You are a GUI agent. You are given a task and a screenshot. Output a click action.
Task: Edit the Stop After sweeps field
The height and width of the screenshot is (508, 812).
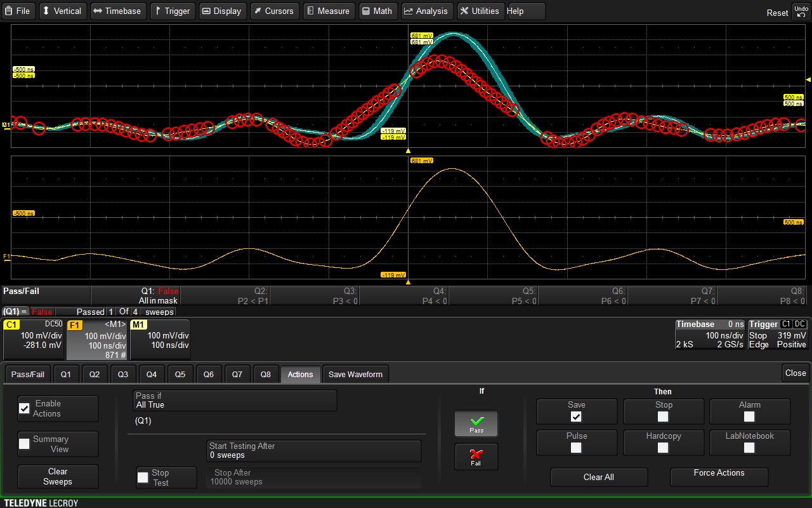pyautogui.click(x=314, y=478)
